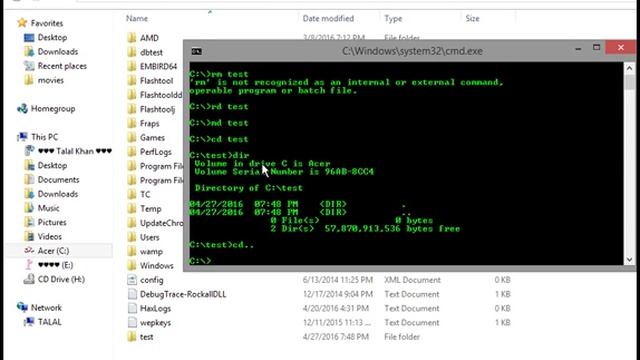
Task: Click the Talal Khan device icon
Action: pos(29,151)
